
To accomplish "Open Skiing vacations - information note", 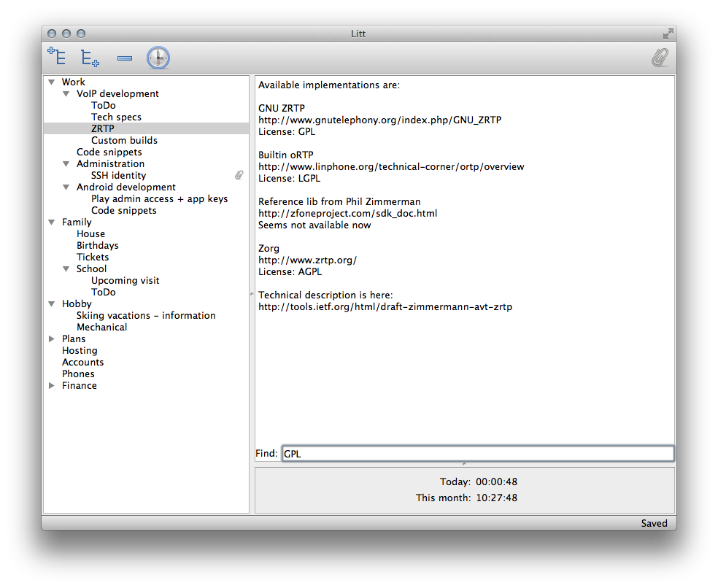I will (x=146, y=315).
